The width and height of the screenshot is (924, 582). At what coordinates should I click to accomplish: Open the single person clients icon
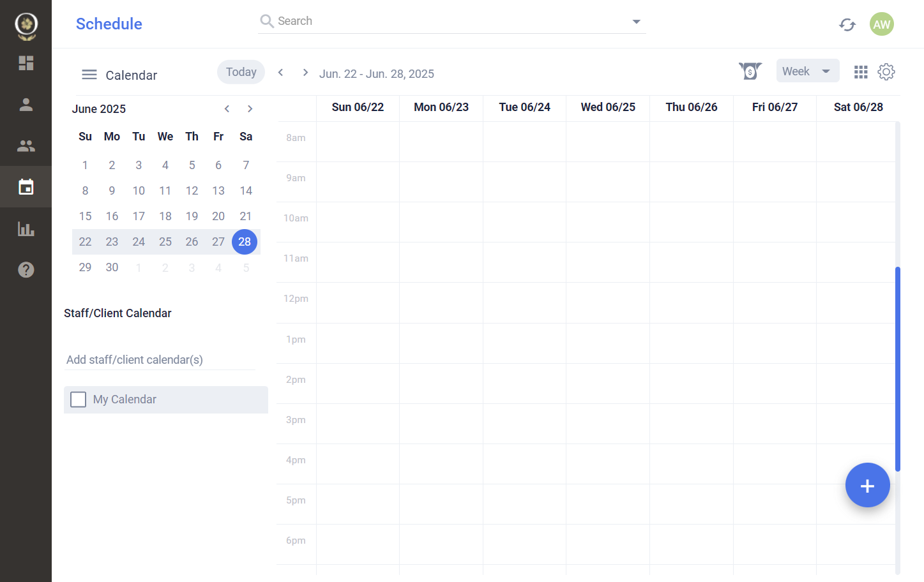click(x=26, y=105)
